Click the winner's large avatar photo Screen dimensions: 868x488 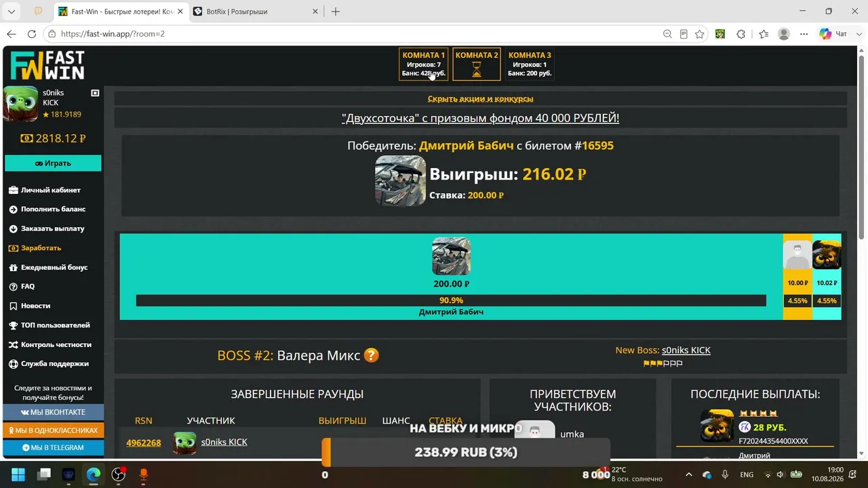(x=400, y=181)
